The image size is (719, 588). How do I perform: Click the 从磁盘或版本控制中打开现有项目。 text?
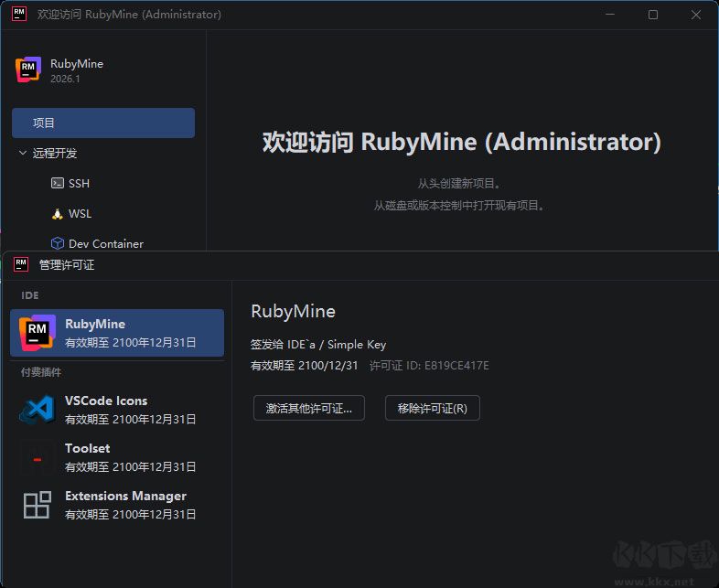[460, 205]
